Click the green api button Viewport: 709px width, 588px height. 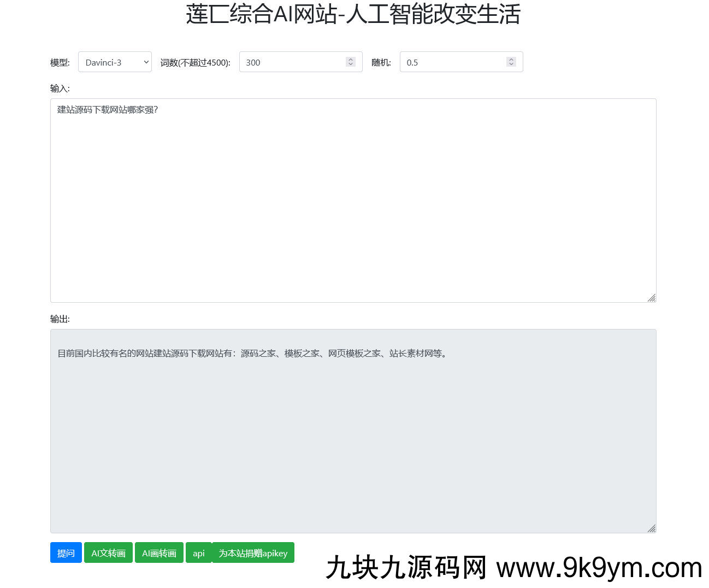pyautogui.click(x=199, y=553)
